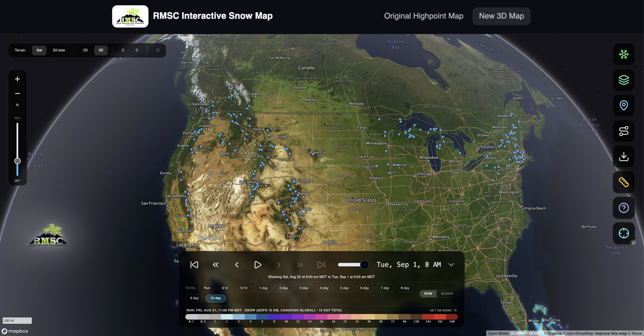Jump to the first timeline frame
644x336 pixels.
click(194, 265)
